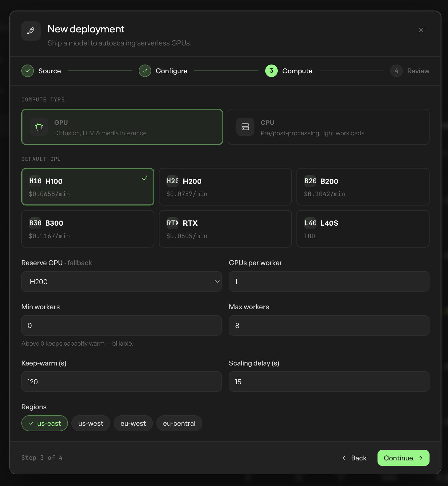Click Continue to proceed
The width and height of the screenshot is (448, 486).
pos(403,458)
